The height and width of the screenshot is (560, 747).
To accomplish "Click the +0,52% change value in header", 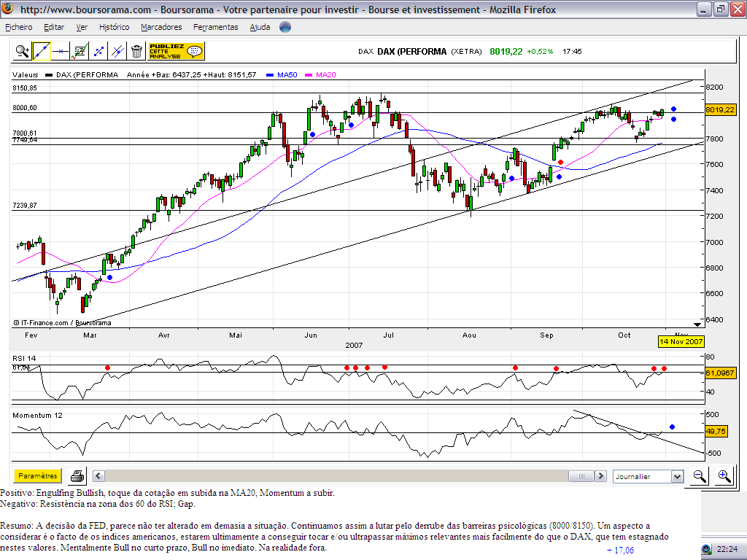I will (540, 52).
